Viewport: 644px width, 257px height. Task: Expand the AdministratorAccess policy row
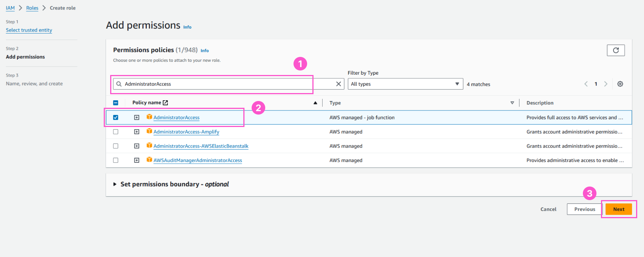[137, 118]
